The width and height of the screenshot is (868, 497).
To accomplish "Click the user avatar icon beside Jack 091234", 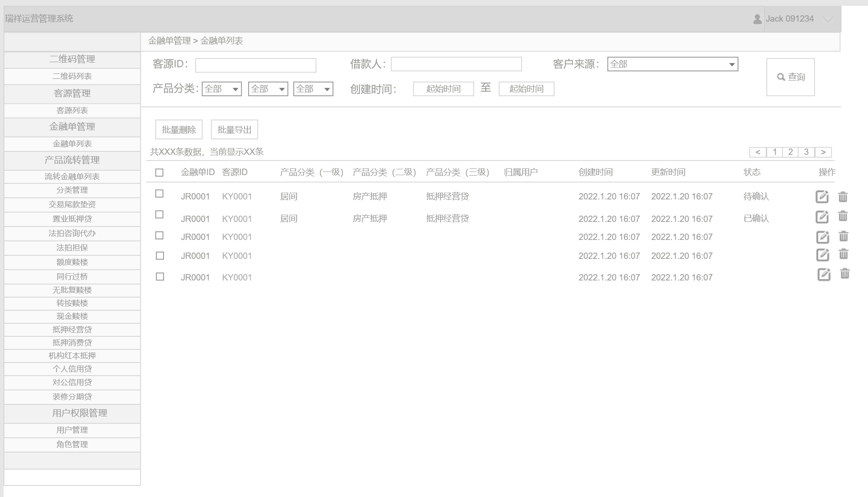I will pos(757,19).
